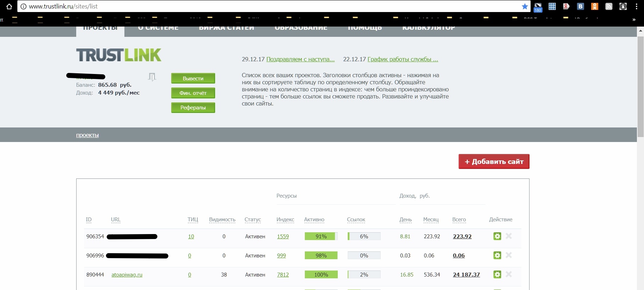Screen dimensions: 644x290
Task: Open the ОБРАЗОВАНИЕ tab
Action: pos(301,28)
